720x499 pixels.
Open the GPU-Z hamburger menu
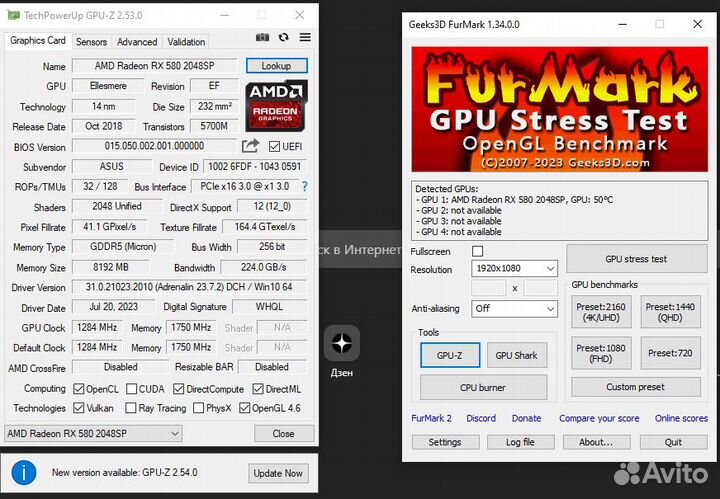[305, 37]
